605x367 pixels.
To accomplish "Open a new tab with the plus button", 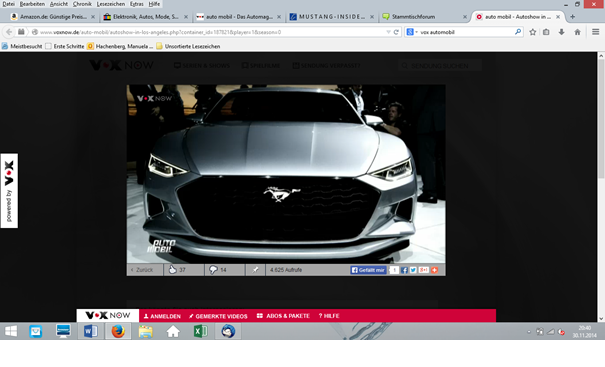I will (573, 17).
